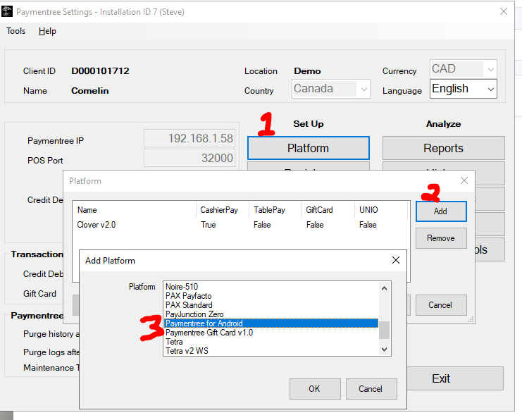522x420 pixels.
Task: Click the GiftCard column header
Action: click(x=328, y=210)
